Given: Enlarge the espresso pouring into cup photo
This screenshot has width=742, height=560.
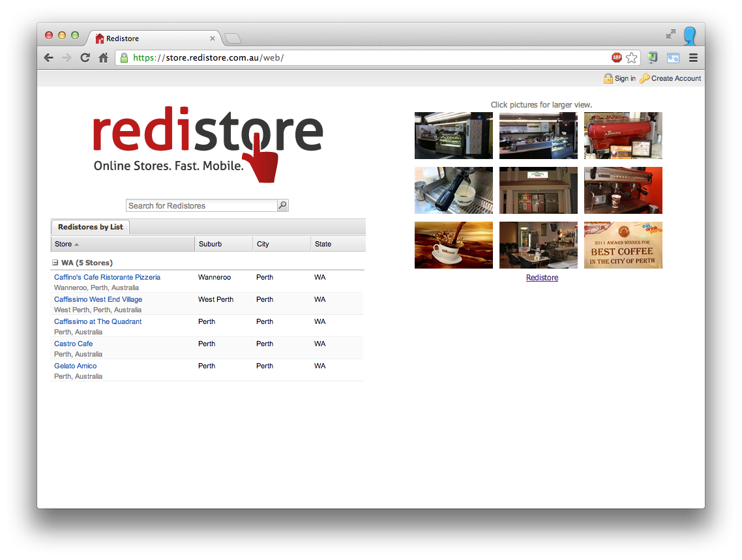Looking at the screenshot, I should tap(453, 190).
